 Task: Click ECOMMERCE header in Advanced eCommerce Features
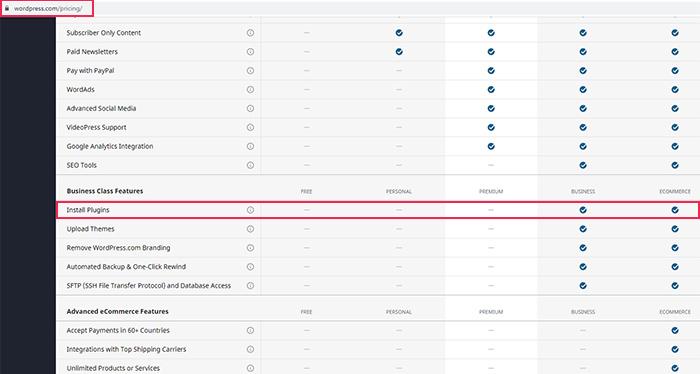[x=675, y=312]
